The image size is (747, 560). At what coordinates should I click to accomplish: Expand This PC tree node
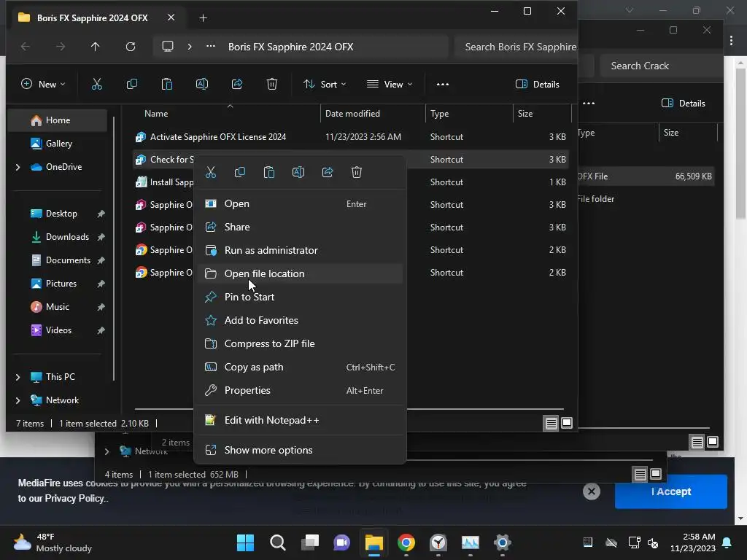click(18, 377)
